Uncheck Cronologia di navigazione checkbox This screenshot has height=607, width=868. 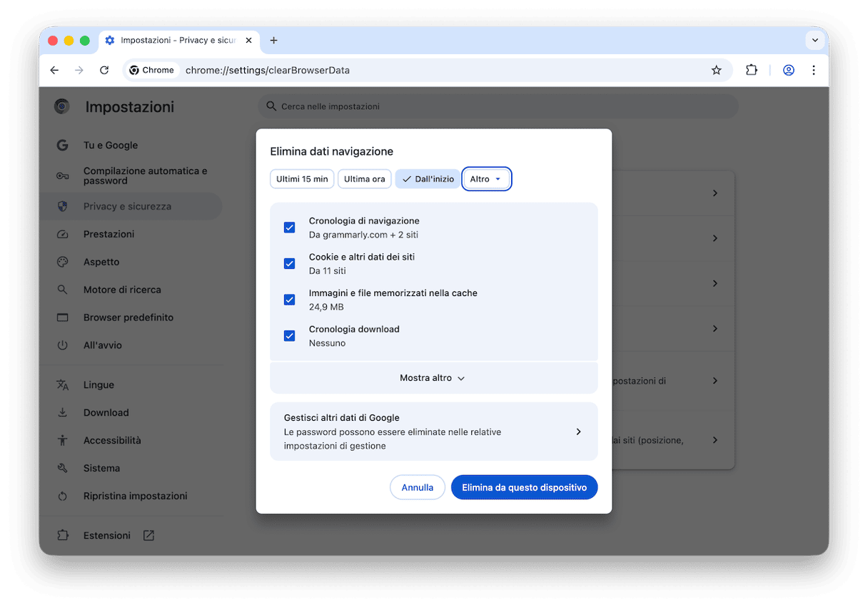[289, 228]
